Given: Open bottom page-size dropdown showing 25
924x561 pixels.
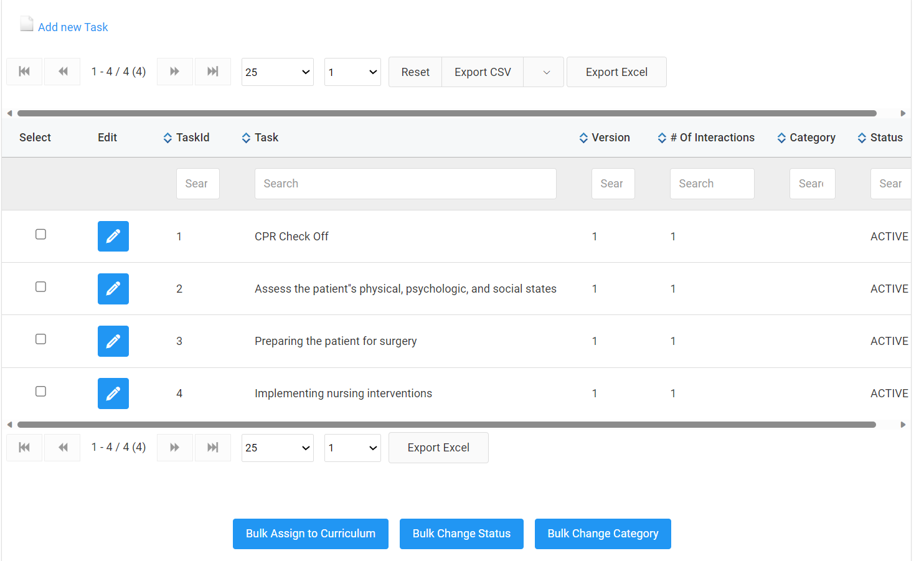Looking at the screenshot, I should click(x=278, y=448).
